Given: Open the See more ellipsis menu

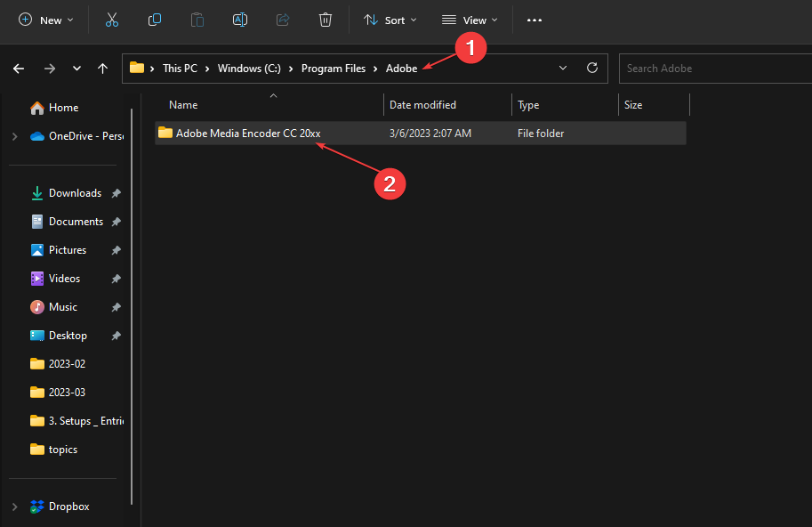Looking at the screenshot, I should tap(534, 19).
